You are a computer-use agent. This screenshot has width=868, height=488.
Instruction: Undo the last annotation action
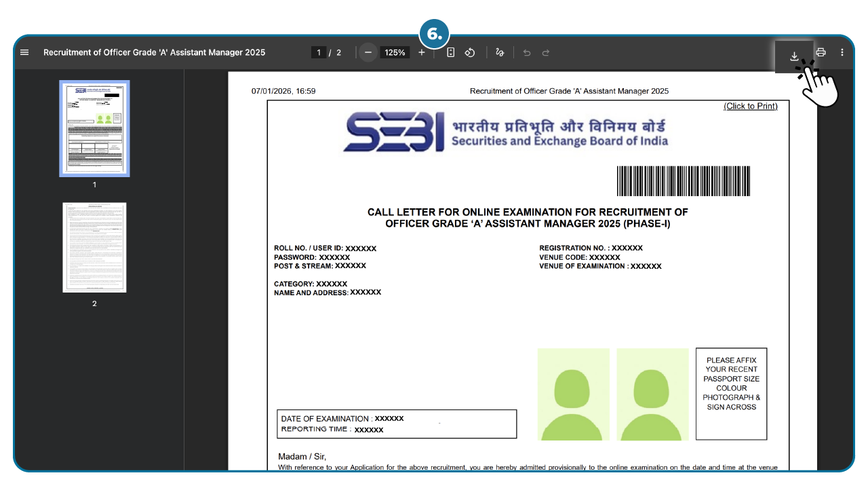tap(527, 52)
